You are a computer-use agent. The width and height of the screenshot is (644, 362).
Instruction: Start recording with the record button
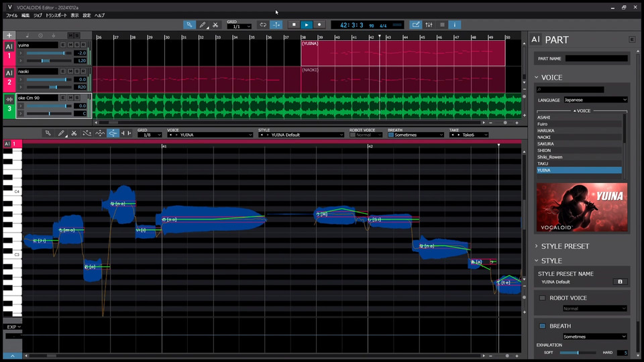point(319,25)
